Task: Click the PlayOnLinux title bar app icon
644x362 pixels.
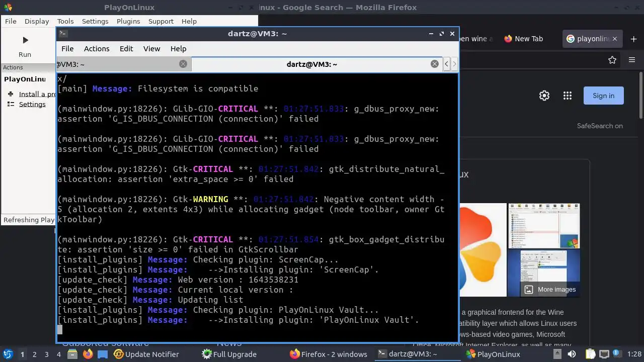Action: point(8,7)
